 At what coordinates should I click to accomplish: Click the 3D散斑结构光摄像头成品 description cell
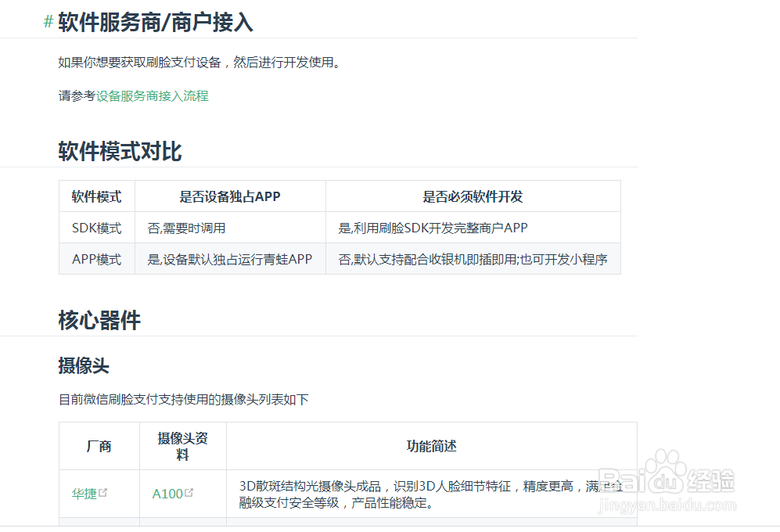pyautogui.click(x=432, y=494)
